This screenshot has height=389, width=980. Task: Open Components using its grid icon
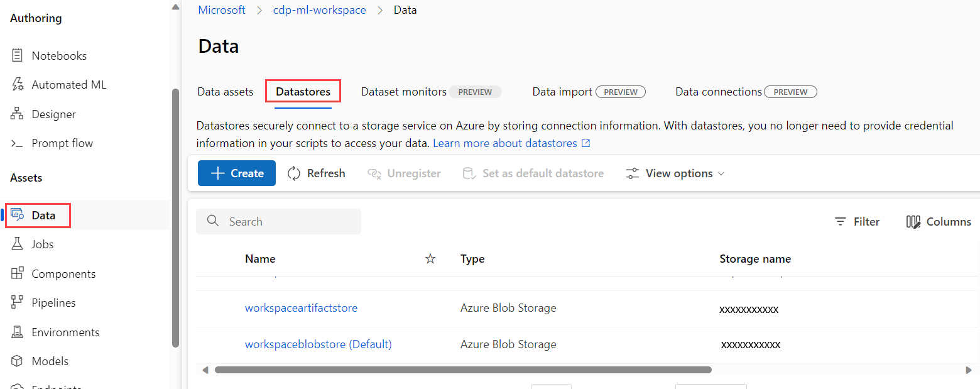tap(18, 274)
